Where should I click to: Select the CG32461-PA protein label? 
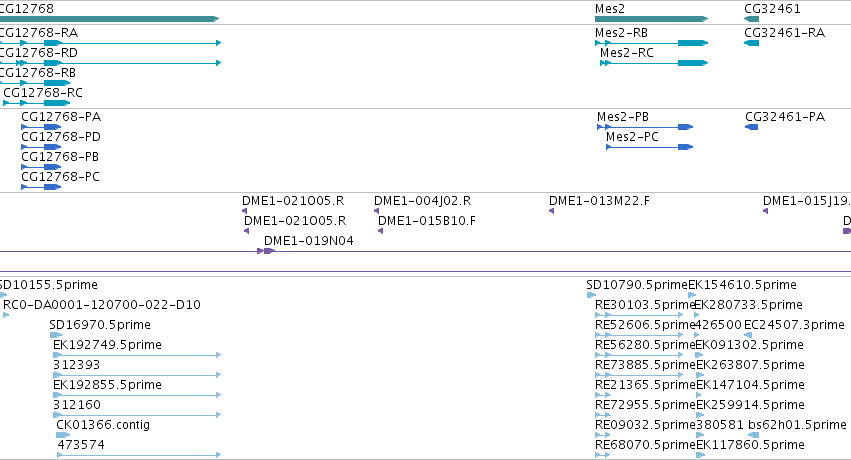pyautogui.click(x=785, y=117)
